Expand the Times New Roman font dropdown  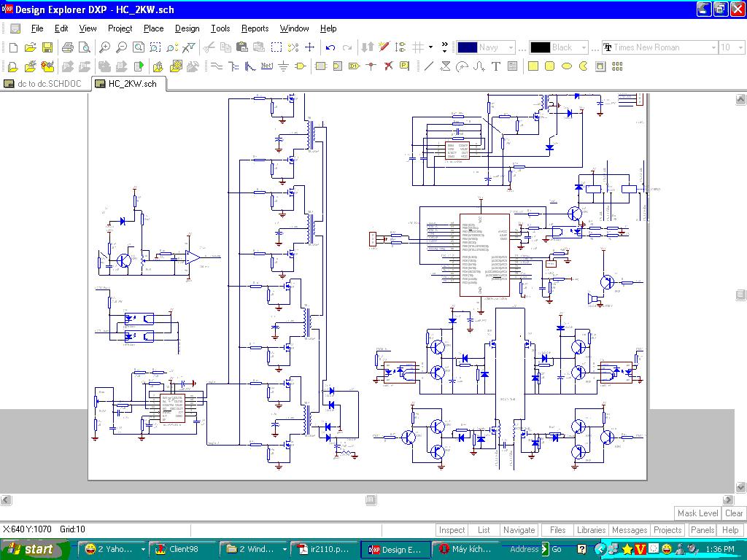coord(713,47)
